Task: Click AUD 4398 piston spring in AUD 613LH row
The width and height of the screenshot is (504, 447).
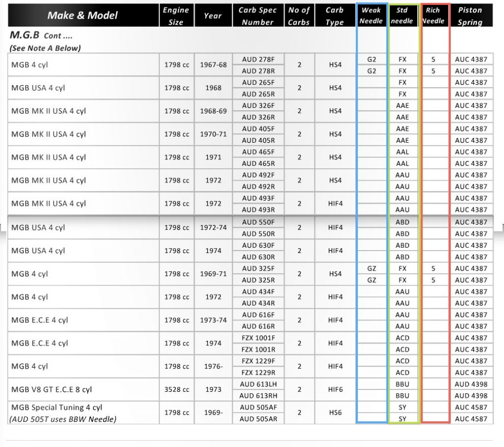Action: pos(471,384)
